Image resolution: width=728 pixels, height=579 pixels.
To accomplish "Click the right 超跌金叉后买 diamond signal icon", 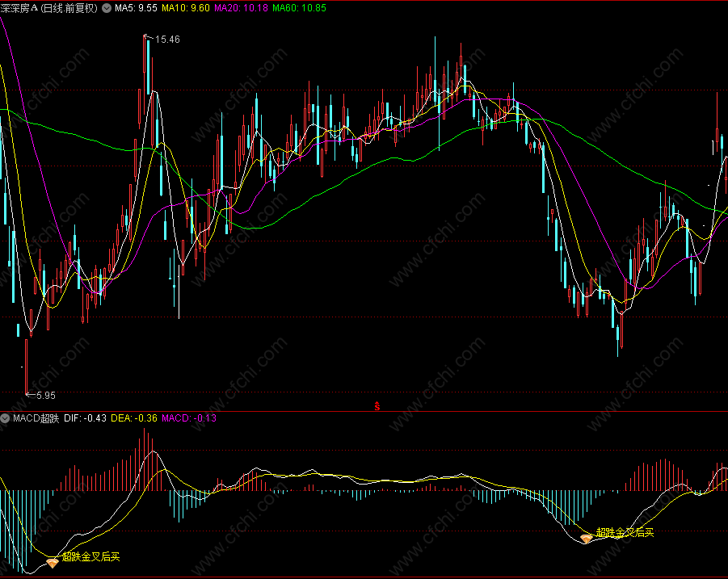I will (x=587, y=539).
